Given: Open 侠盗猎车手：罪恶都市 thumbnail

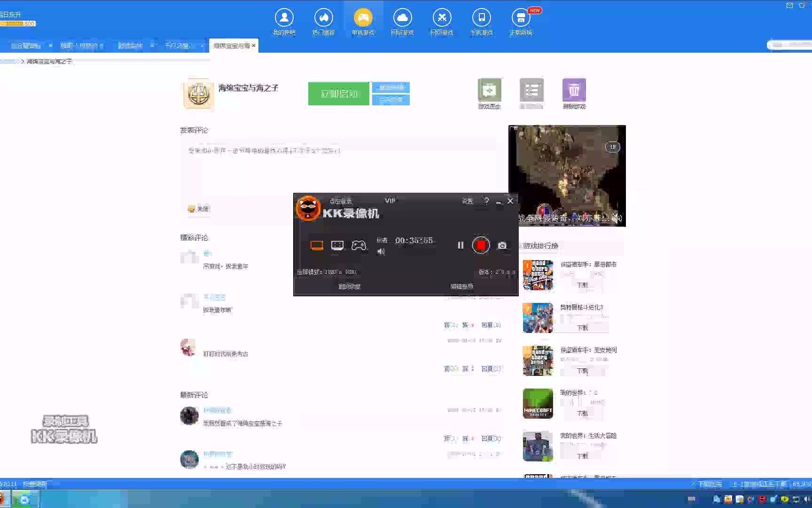Looking at the screenshot, I should pyautogui.click(x=538, y=275).
